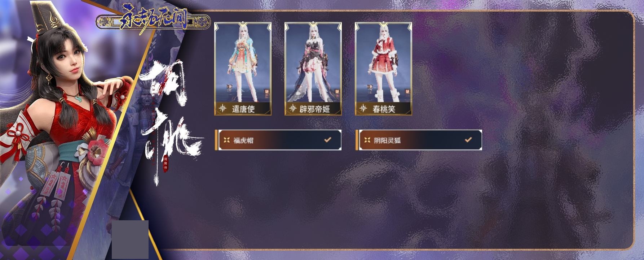Click the flower icon beside 福虎帽
The height and width of the screenshot is (260, 644).
click(226, 140)
